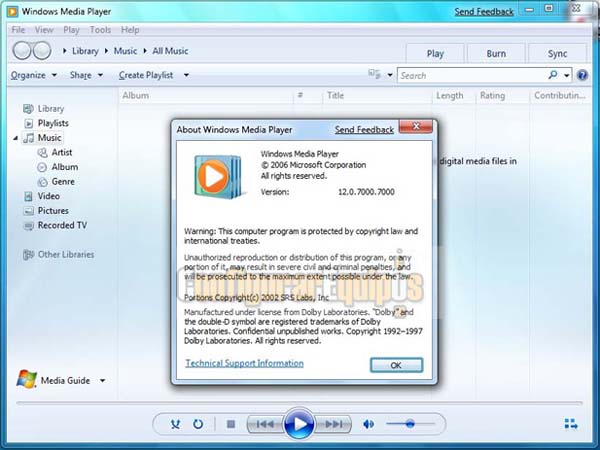Switch to the Play tab
Screen dimensions: 600x450
(435, 53)
